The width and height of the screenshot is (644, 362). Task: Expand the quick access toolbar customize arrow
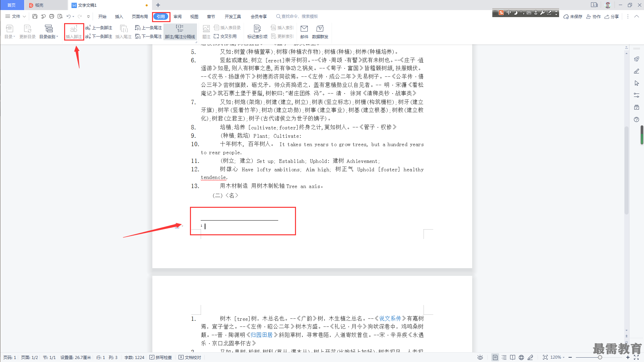pyautogui.click(x=88, y=16)
